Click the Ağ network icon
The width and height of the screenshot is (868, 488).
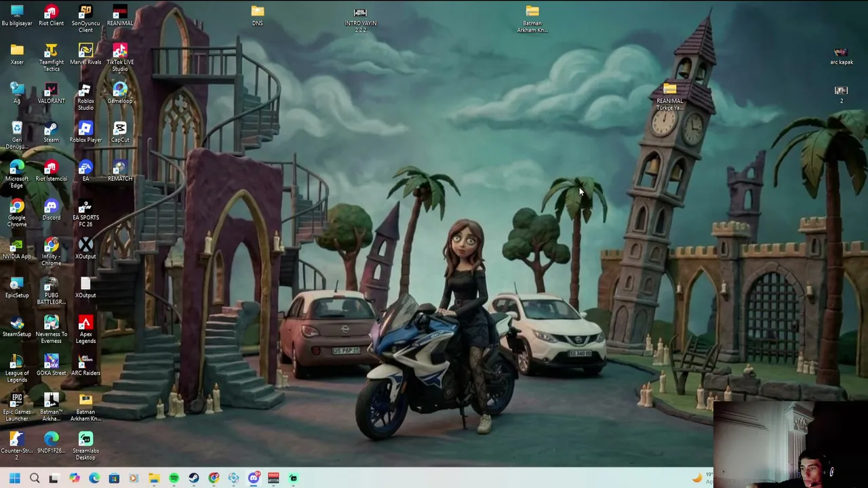(x=17, y=94)
